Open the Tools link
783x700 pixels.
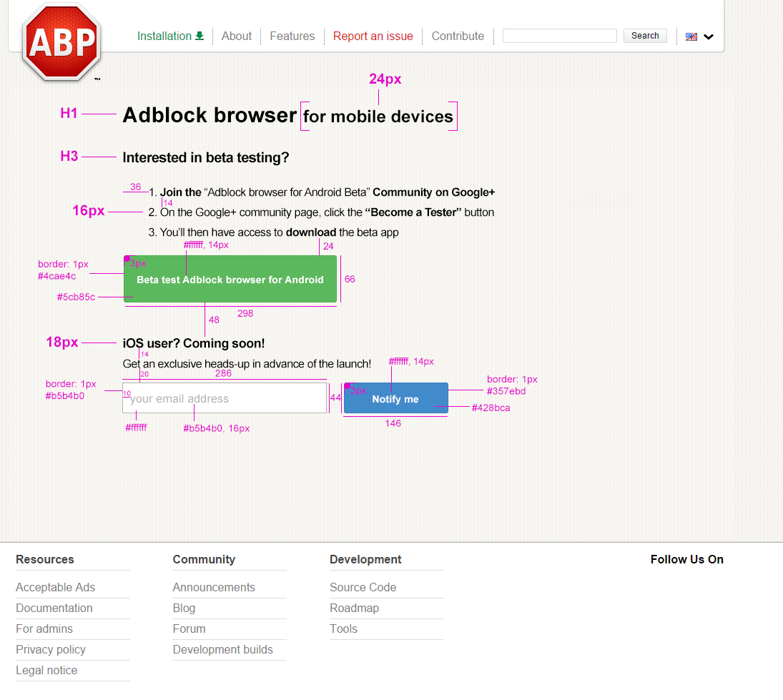point(343,628)
